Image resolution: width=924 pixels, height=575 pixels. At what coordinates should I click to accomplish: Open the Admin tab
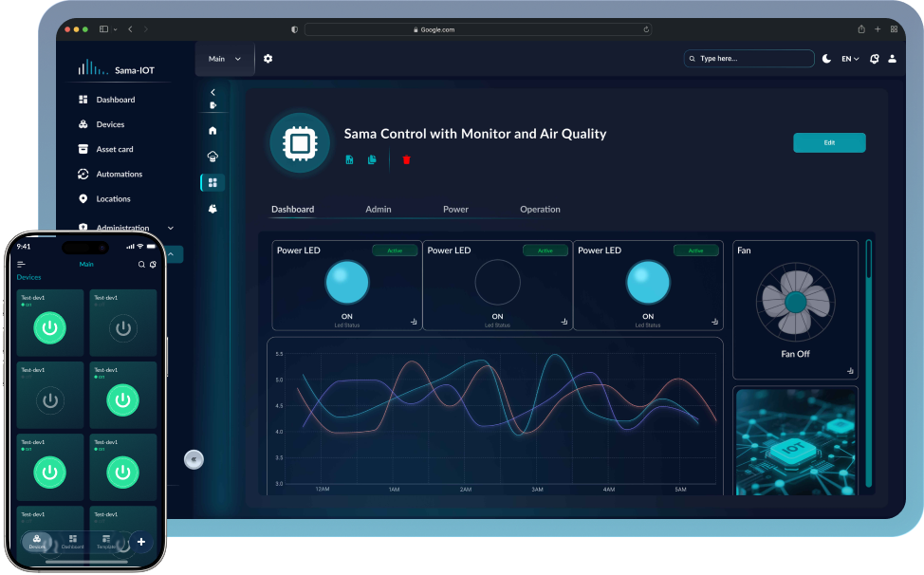378,209
